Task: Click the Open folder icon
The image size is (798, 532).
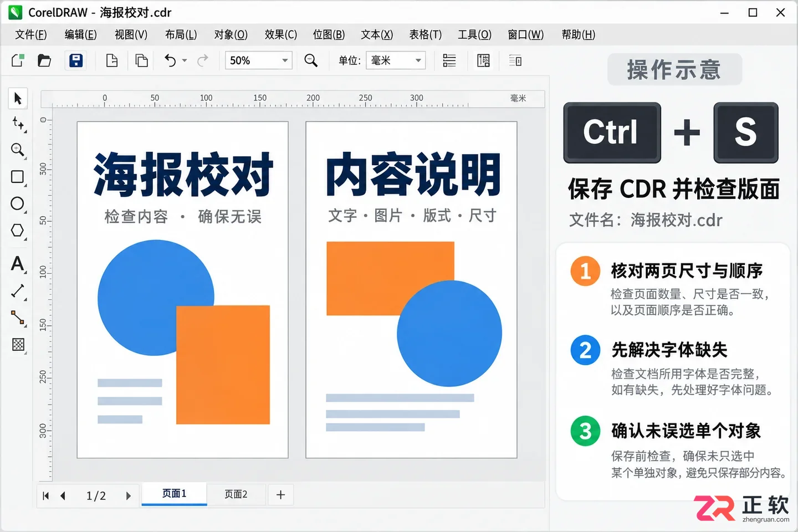Action: click(x=44, y=60)
